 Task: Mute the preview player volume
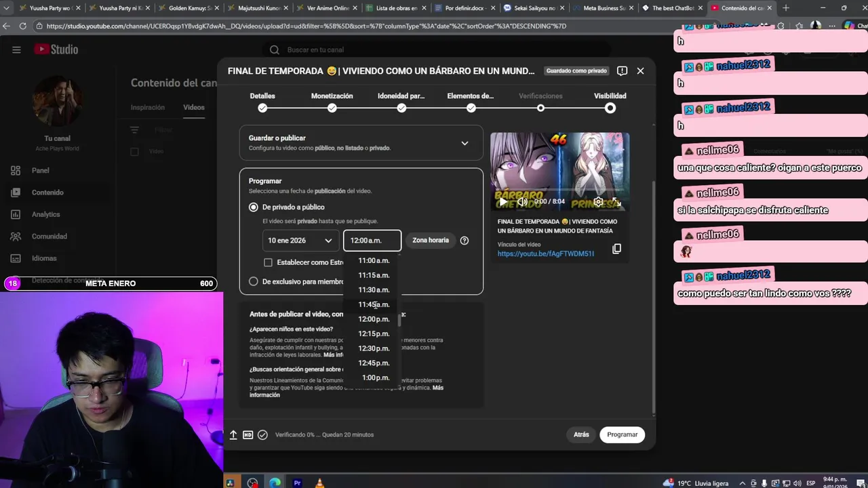point(522,201)
